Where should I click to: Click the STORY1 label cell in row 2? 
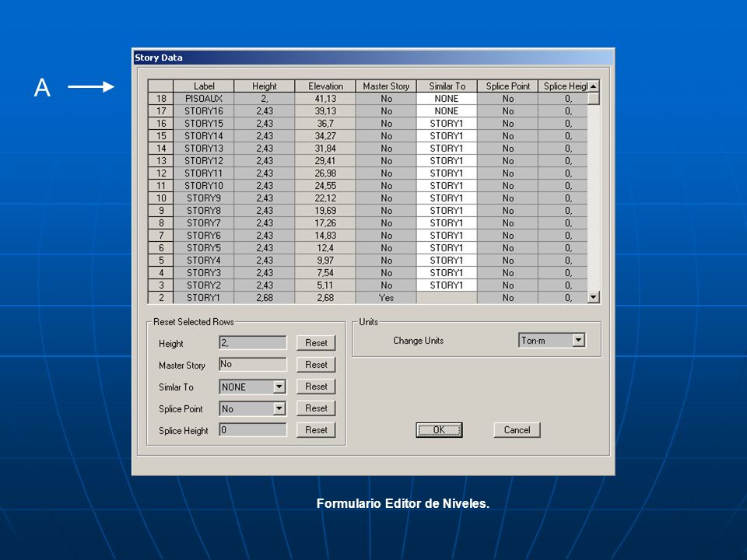[x=204, y=298]
